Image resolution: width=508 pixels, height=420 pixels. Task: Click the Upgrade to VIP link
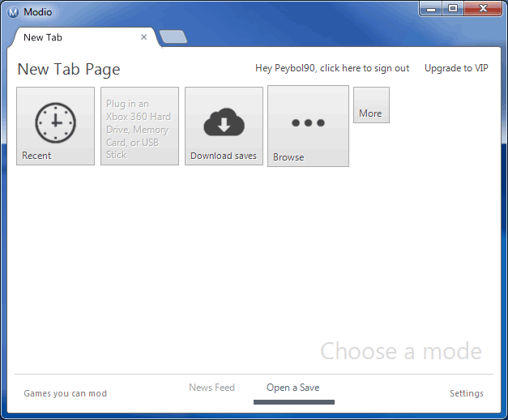pyautogui.click(x=456, y=68)
